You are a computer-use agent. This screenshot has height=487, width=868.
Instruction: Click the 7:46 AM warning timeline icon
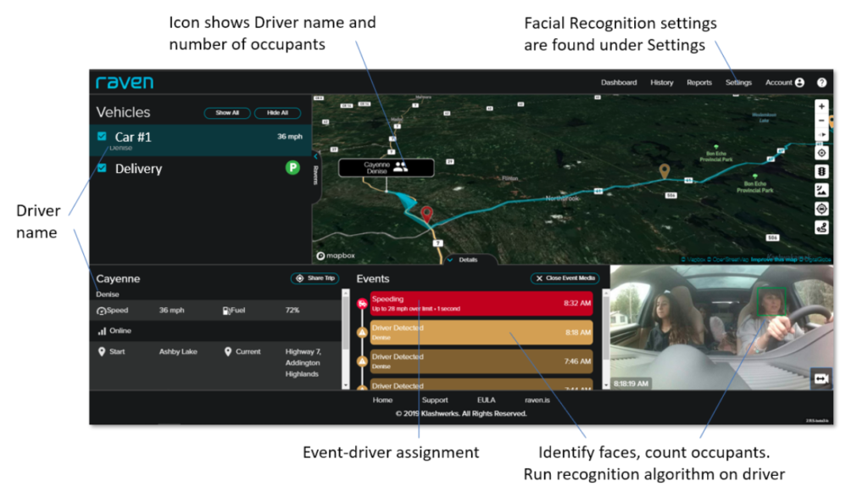pos(362,361)
